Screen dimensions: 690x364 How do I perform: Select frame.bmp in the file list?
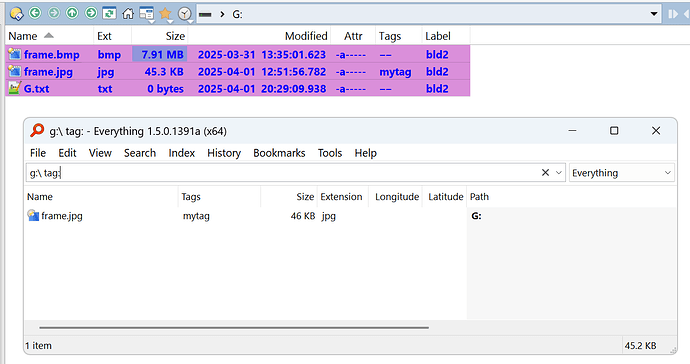tap(51, 55)
